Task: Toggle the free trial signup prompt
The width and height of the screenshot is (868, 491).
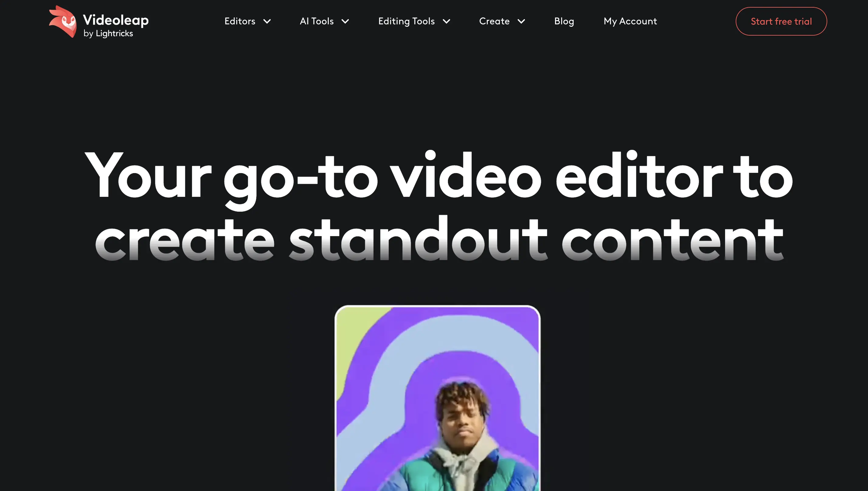Action: [x=781, y=21]
